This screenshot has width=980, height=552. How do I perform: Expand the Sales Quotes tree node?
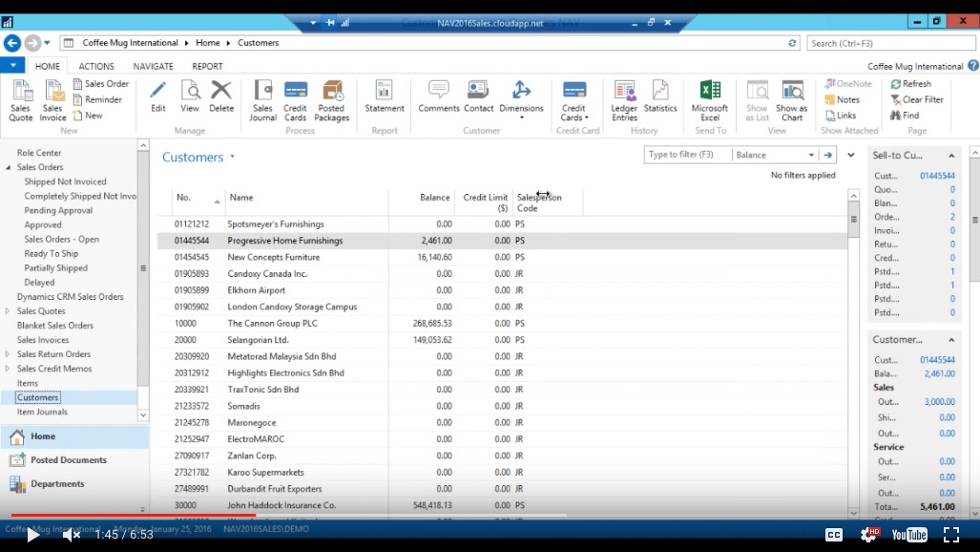(8, 310)
